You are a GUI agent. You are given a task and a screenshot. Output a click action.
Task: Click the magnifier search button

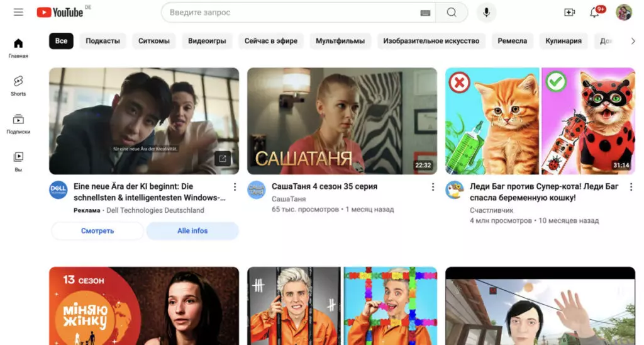click(x=452, y=13)
